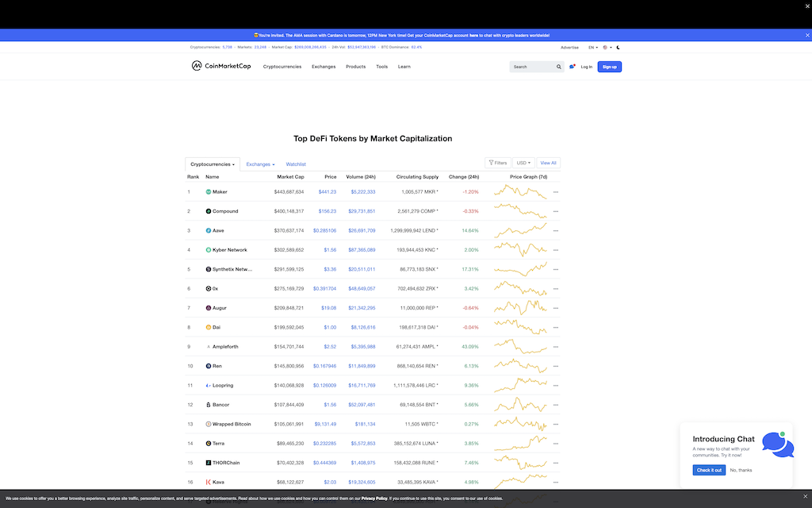Open the USD currency dropdown

pos(523,163)
